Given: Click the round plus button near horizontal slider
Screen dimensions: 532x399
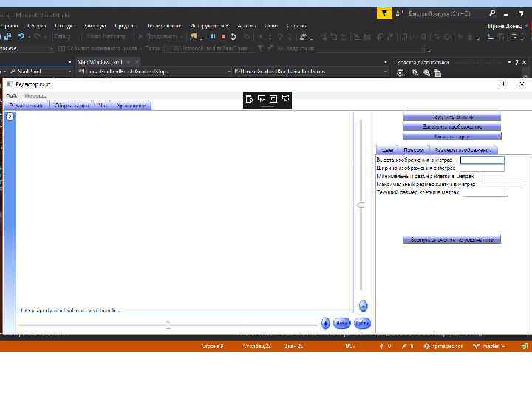Looking at the screenshot, I should pos(325,323).
